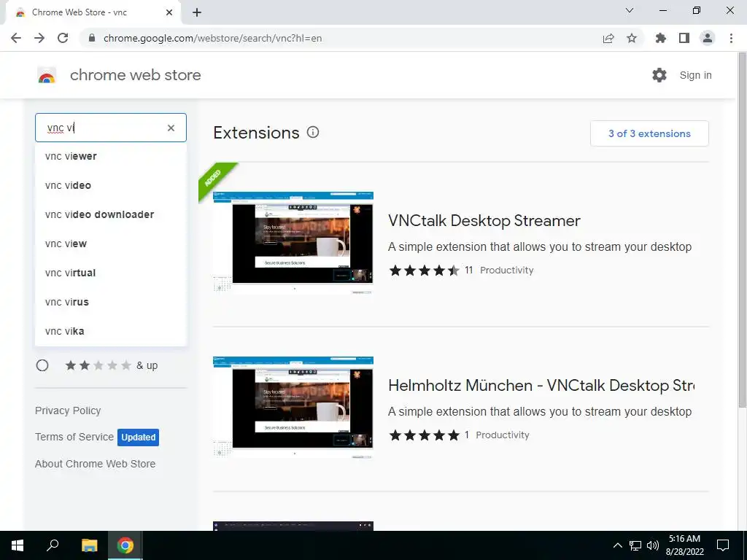Open Helmholtz München VNCtalk extension title
This screenshot has width=747, height=560.
[x=541, y=385]
